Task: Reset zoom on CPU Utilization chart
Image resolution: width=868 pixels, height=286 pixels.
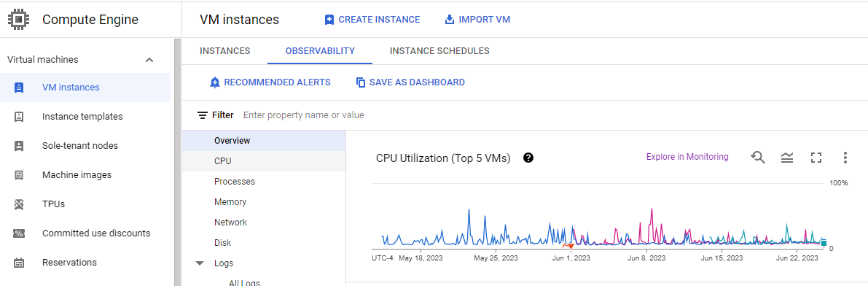Action: click(757, 158)
